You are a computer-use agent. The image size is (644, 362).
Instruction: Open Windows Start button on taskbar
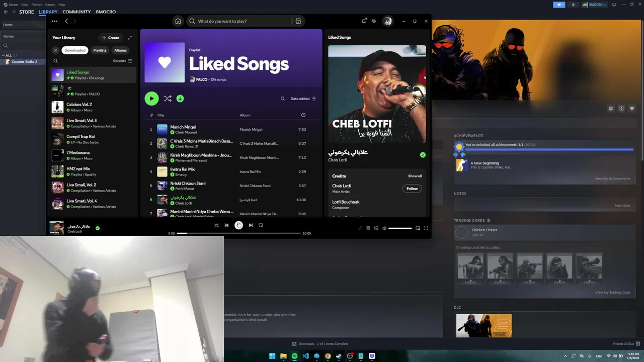(x=272, y=356)
